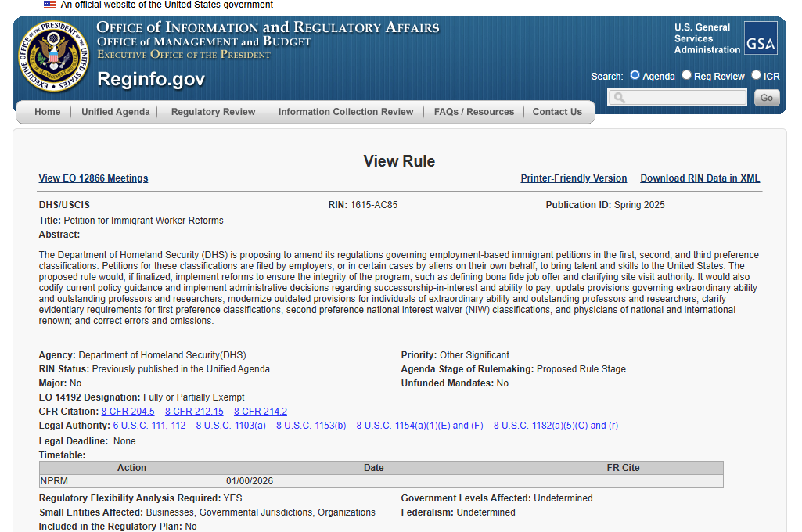Open View EO 12866 Meetings link
Image resolution: width=802 pixels, height=532 pixels.
94,178
